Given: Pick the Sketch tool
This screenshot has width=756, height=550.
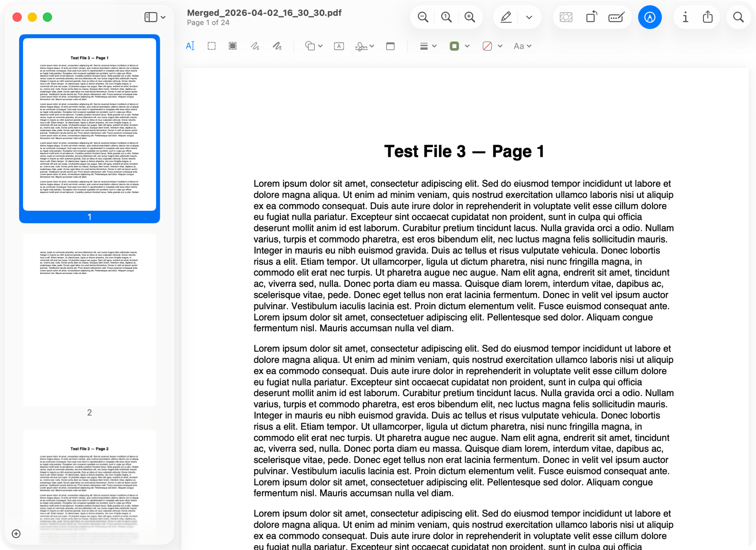Looking at the screenshot, I should 254,46.
